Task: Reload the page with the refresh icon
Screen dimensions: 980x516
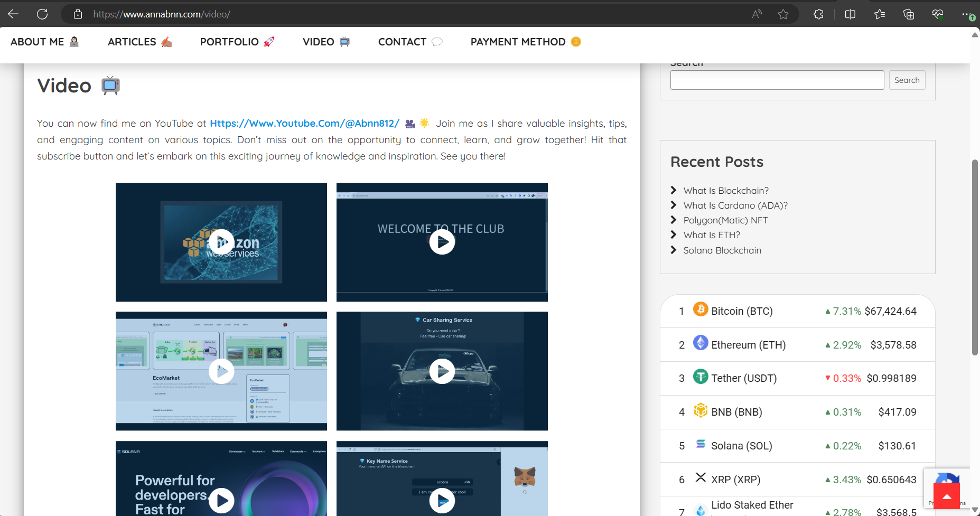Action: pyautogui.click(x=42, y=14)
